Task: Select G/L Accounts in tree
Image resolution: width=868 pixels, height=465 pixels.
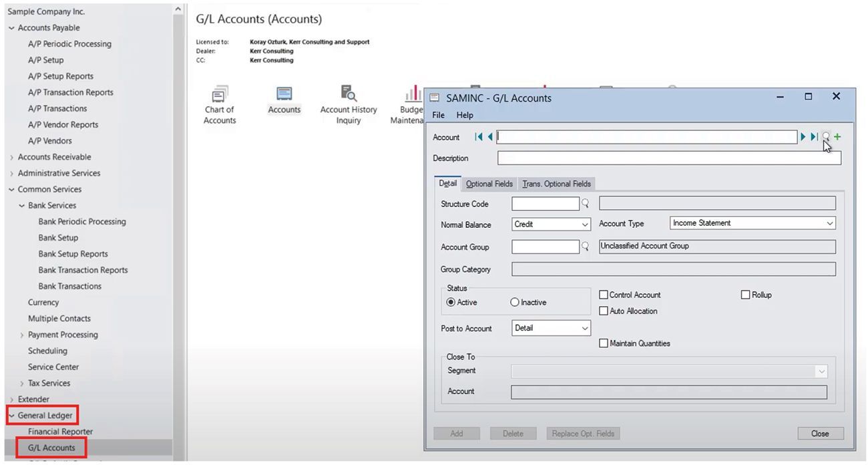Action: click(x=51, y=448)
